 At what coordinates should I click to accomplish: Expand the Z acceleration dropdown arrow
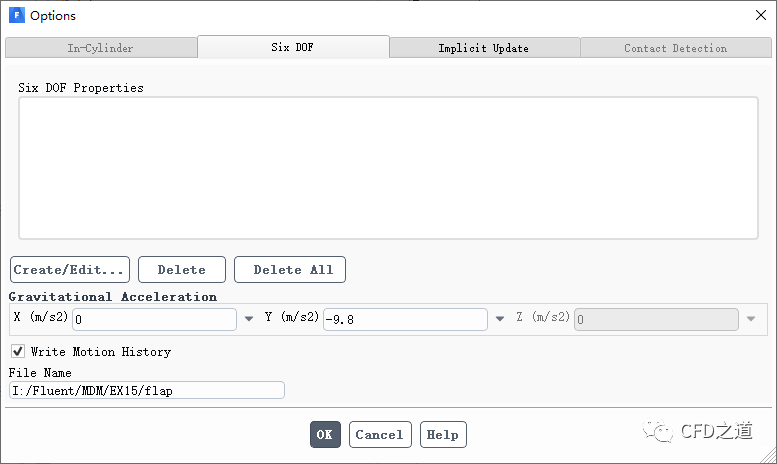(751, 319)
